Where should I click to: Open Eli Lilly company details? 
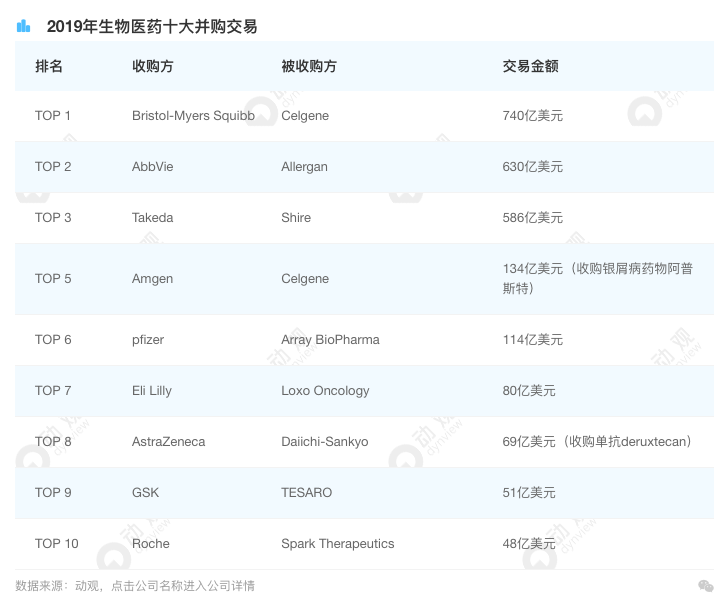[x=151, y=391]
